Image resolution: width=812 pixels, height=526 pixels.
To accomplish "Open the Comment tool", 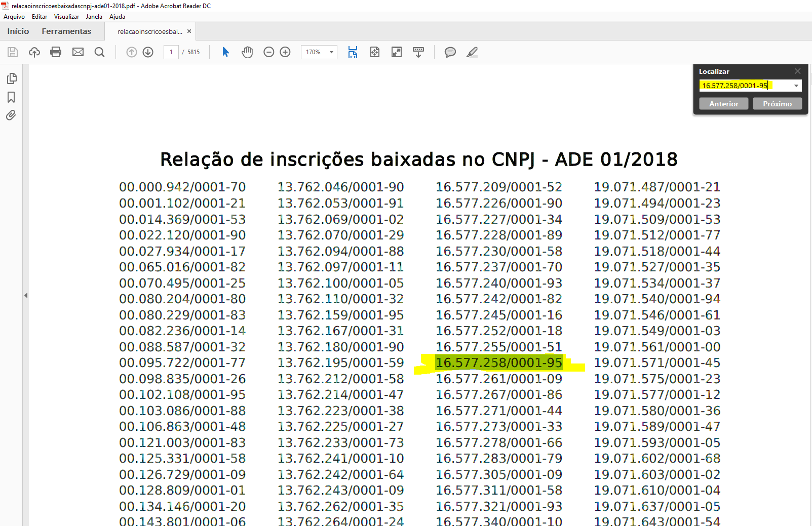I will pyautogui.click(x=450, y=52).
